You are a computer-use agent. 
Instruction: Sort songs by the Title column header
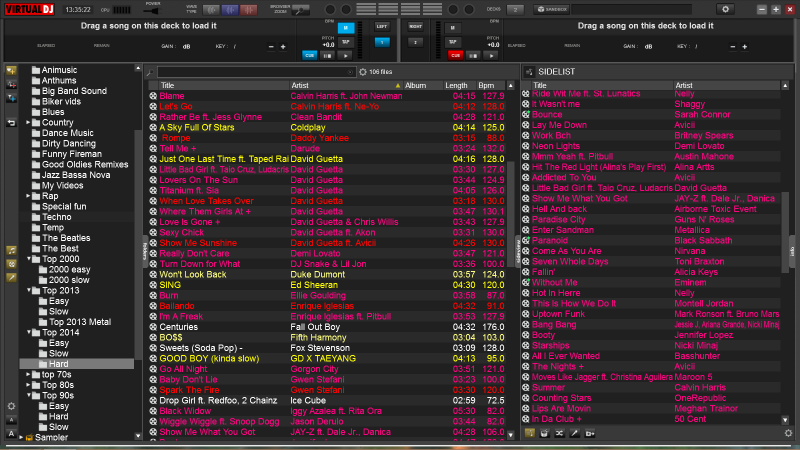tap(222, 85)
